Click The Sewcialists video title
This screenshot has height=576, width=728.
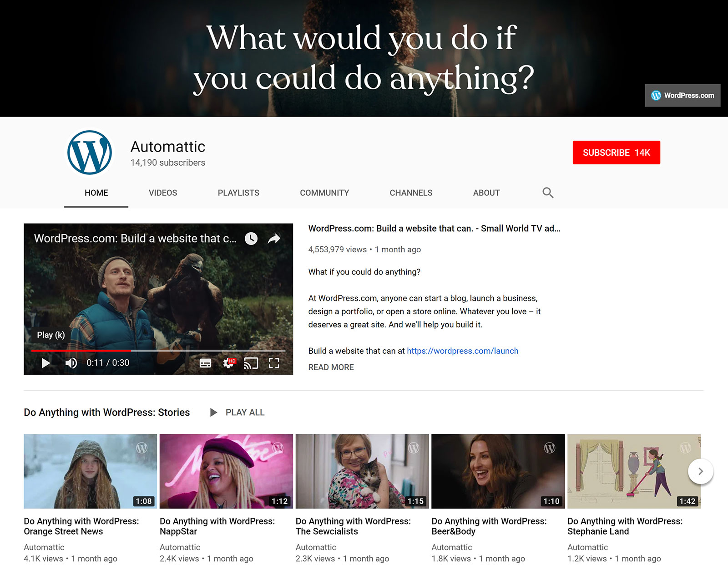[x=353, y=526]
